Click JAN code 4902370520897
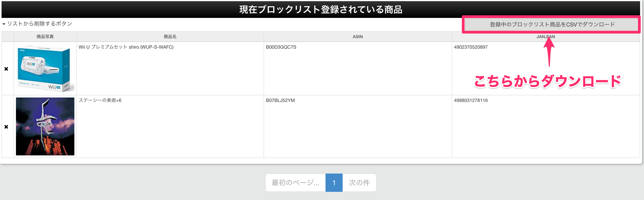The image size is (644, 200). (x=471, y=47)
